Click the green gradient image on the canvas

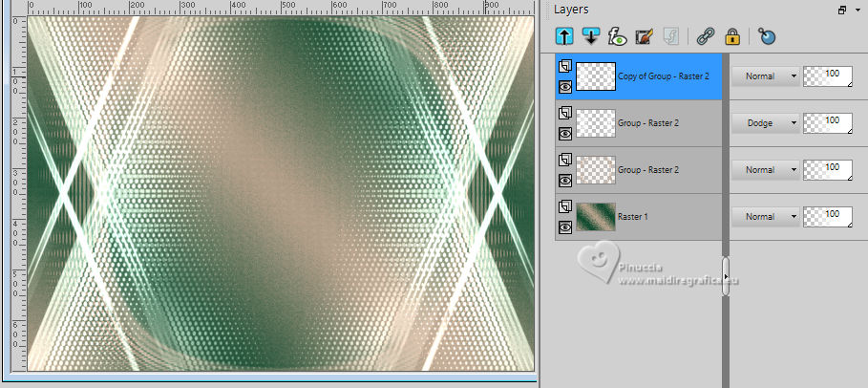[281, 193]
